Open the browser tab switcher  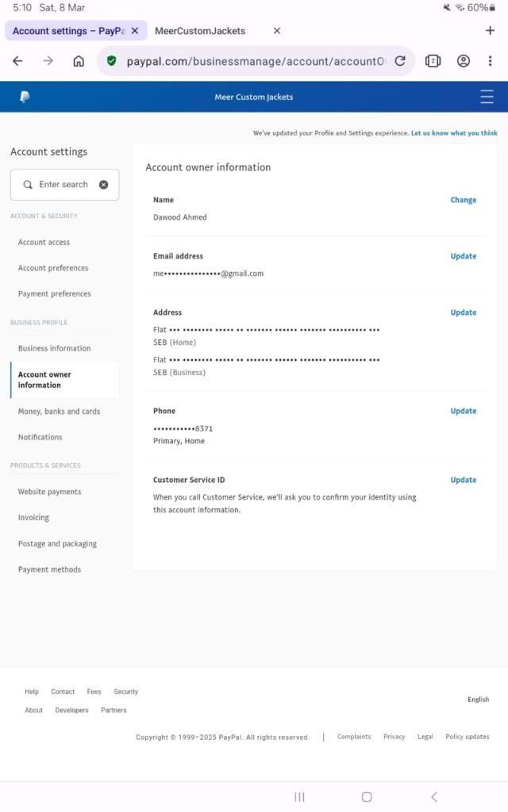(x=433, y=61)
